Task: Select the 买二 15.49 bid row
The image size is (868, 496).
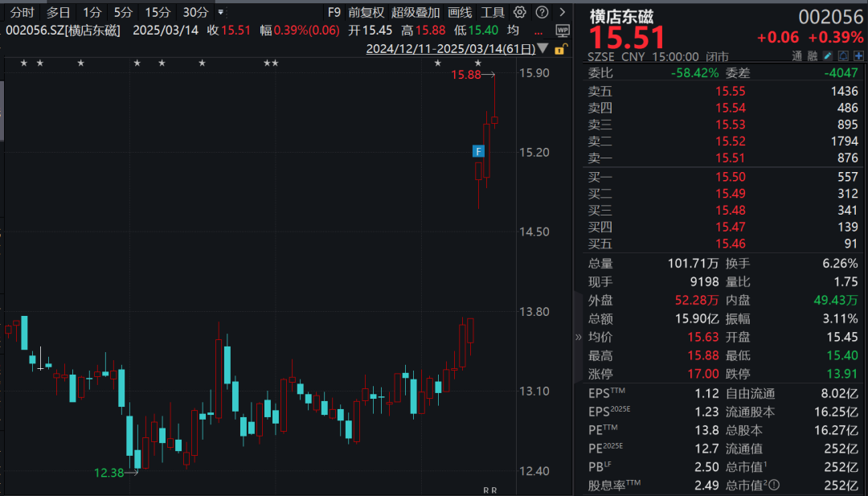Action: (723, 193)
